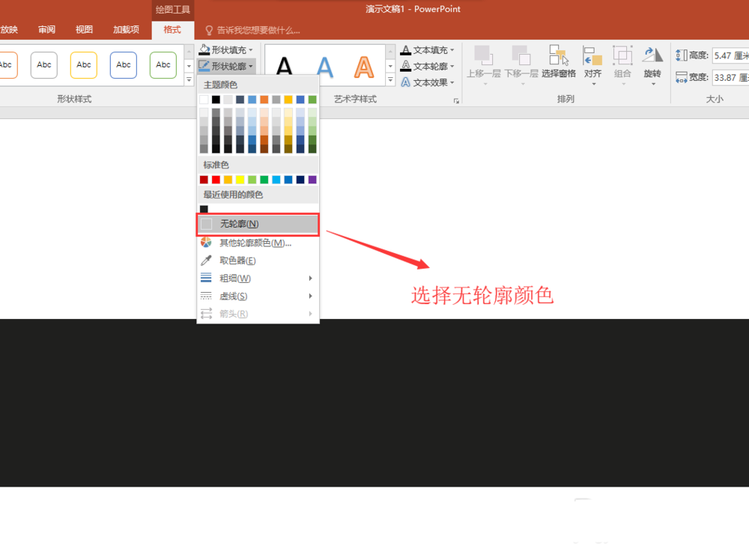Pick the standard red color swatch
Screen dimensions: 749x560
pyautogui.click(x=216, y=180)
